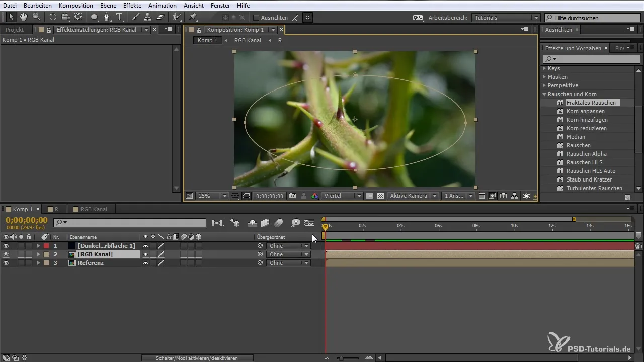Select the Roto Brush tool
The image size is (644, 362).
(177, 17)
